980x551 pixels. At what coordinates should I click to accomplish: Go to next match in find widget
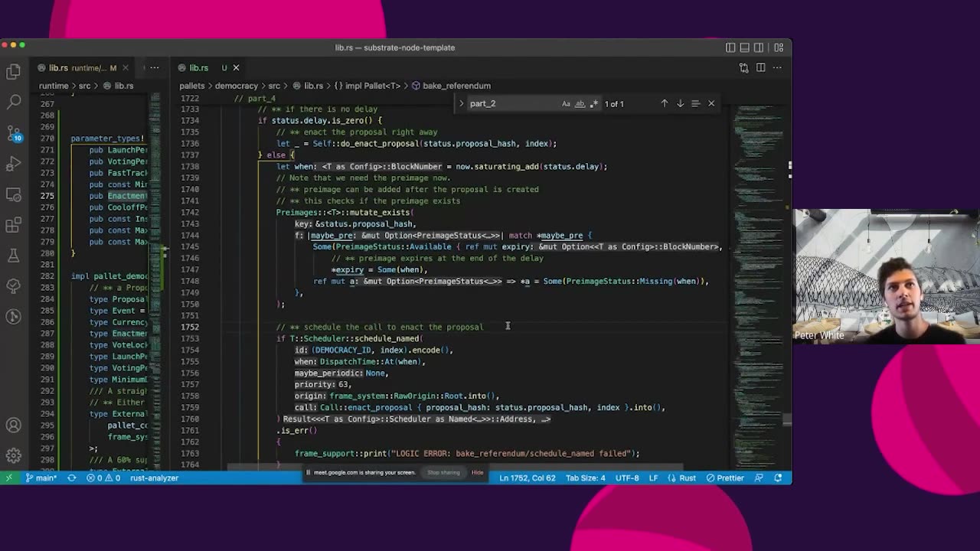pos(680,103)
